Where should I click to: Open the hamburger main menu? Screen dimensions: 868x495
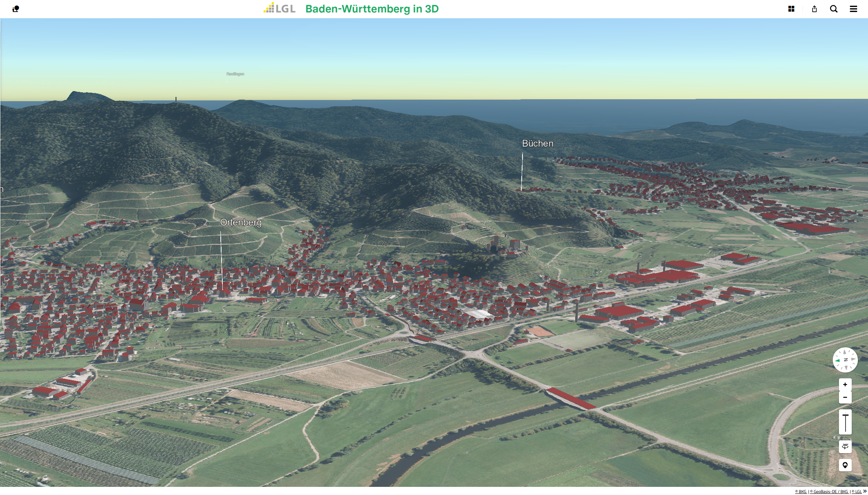pos(853,9)
